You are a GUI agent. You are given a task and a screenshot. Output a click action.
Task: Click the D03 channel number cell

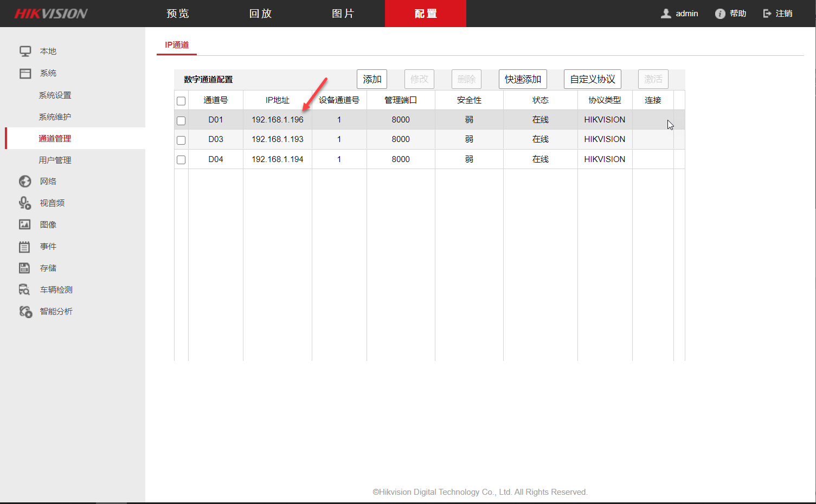(216, 139)
